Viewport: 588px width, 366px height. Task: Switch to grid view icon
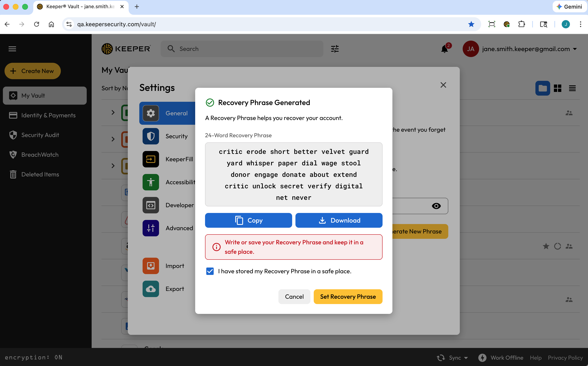[557, 88]
